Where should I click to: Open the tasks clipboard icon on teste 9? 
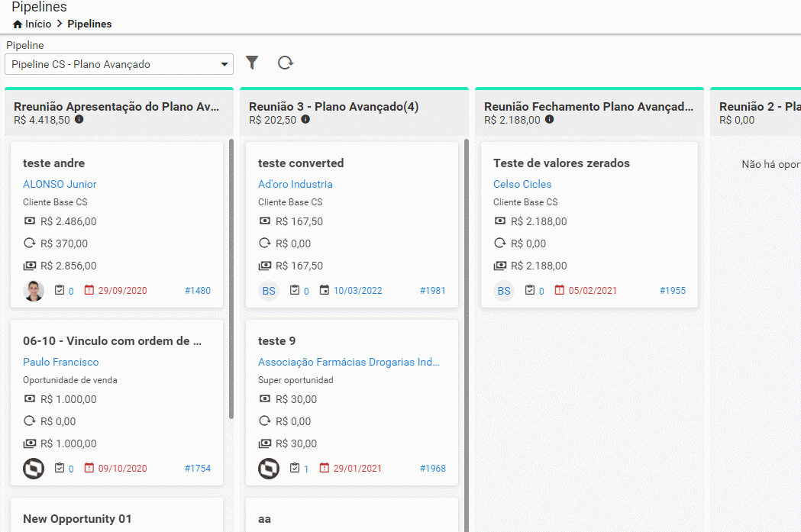coord(295,468)
